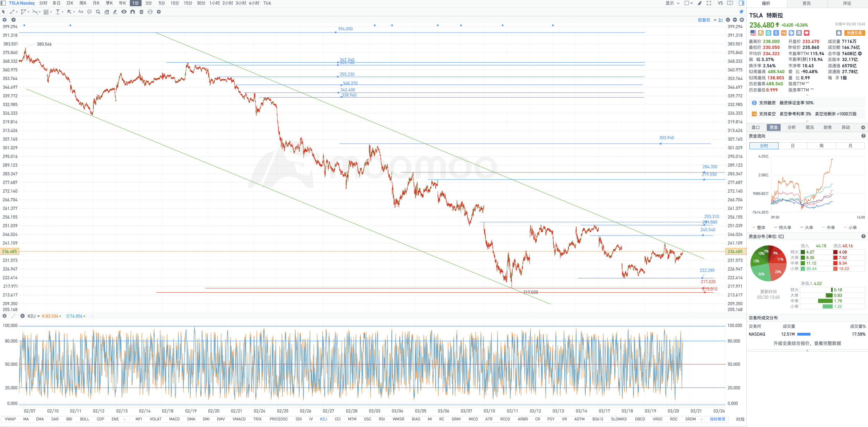This screenshot has width=868, height=427.
Task: Switch to the 盘口 order book tab
Action: pyautogui.click(x=756, y=127)
